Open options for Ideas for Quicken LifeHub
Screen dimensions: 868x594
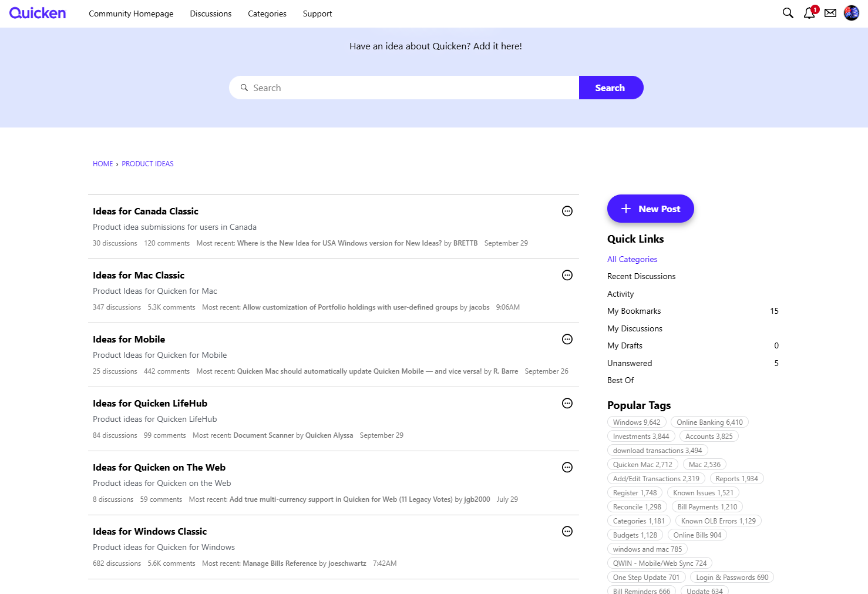567,404
